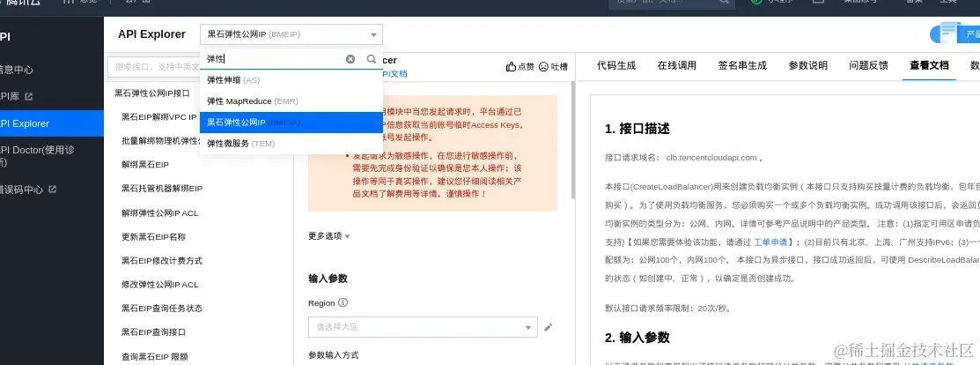Viewport: 980px width, 365px height.
Task: Click the 参数输入方式 label
Action: (x=333, y=355)
